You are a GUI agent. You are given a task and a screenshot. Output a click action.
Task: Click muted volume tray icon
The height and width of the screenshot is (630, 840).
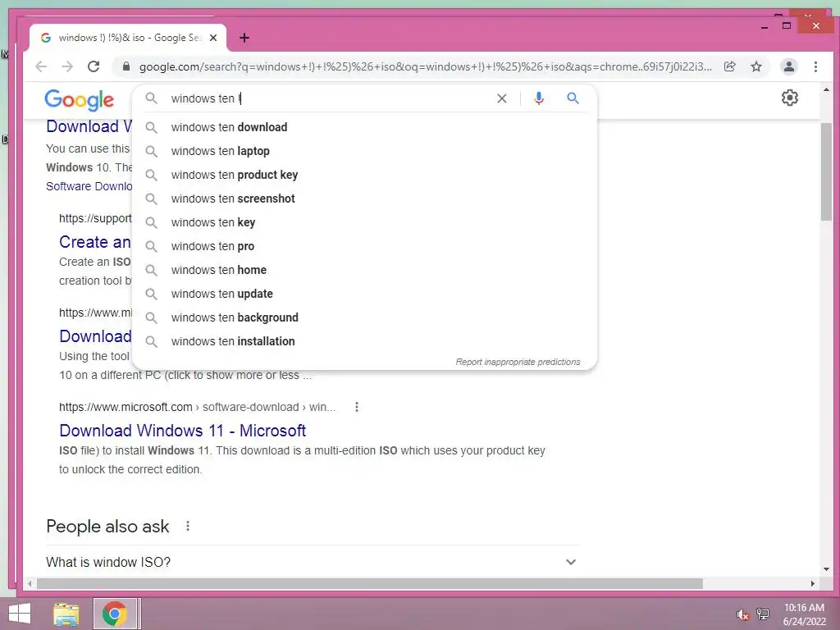coord(742,614)
